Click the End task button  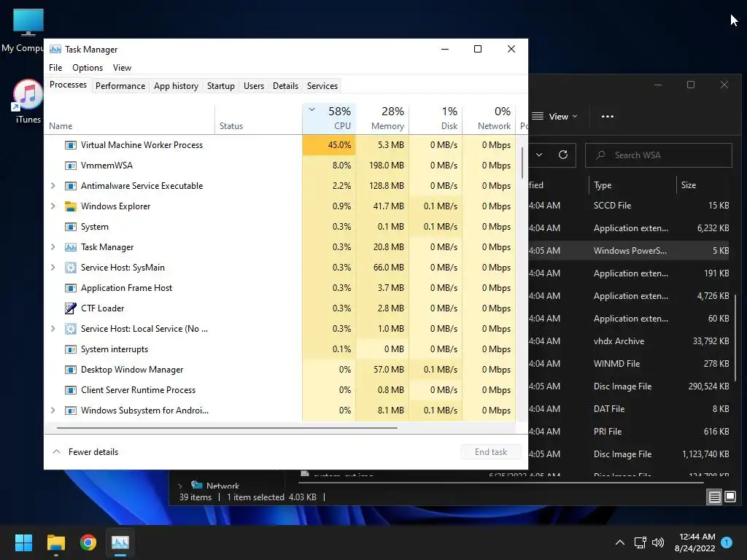tap(491, 452)
